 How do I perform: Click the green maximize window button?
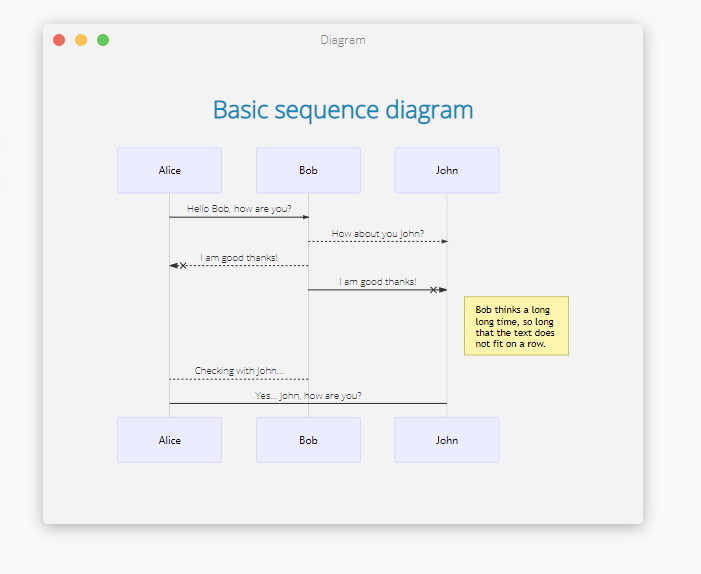[103, 40]
